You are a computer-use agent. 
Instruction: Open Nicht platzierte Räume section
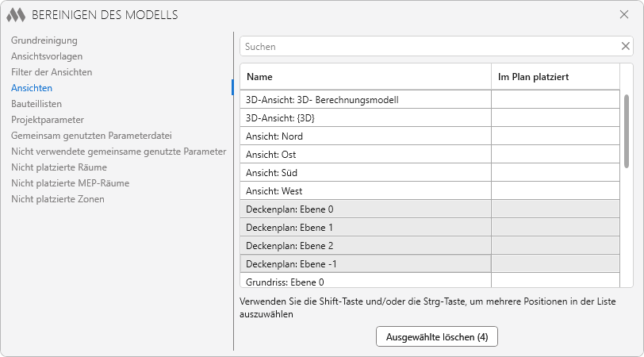point(59,167)
